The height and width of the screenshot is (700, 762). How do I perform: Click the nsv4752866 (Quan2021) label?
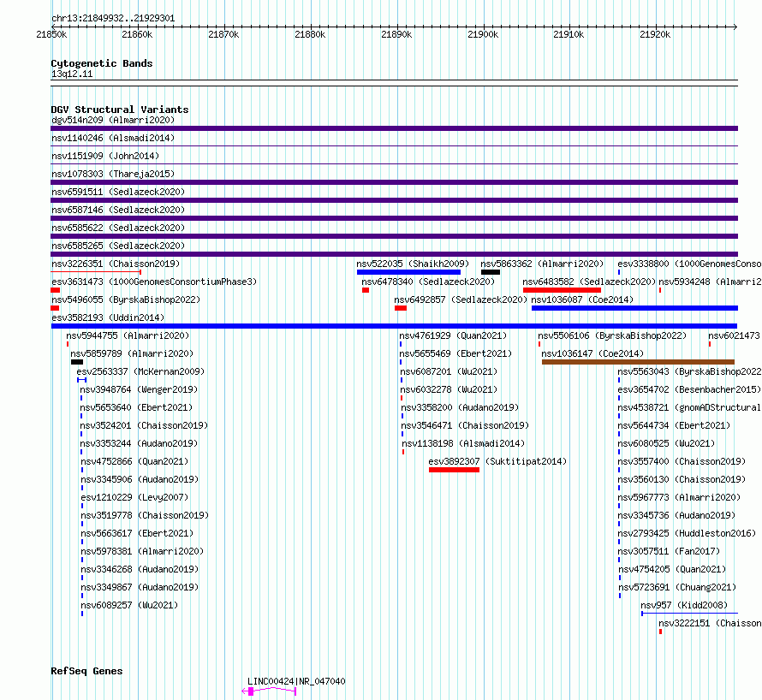click(134, 461)
